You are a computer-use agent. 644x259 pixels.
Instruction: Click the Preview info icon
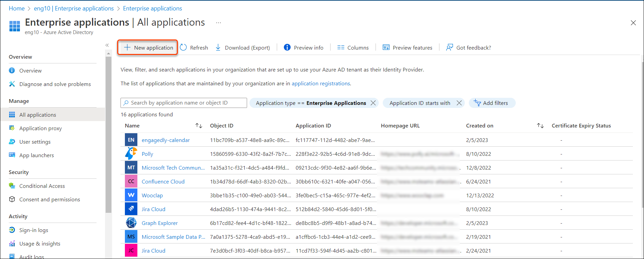287,48
